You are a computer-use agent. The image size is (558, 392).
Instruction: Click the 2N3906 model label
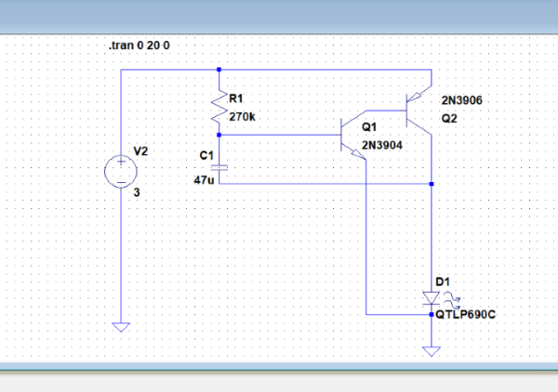pos(461,99)
